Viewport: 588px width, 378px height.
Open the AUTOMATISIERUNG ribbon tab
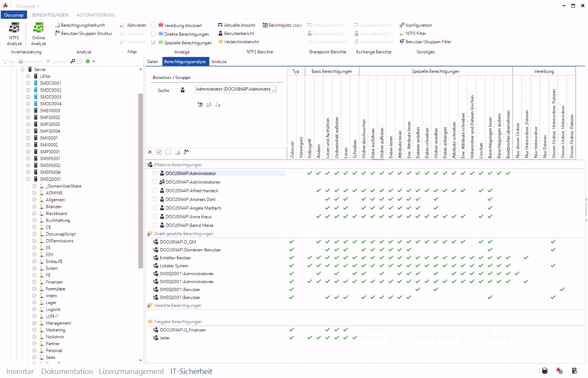(x=96, y=15)
